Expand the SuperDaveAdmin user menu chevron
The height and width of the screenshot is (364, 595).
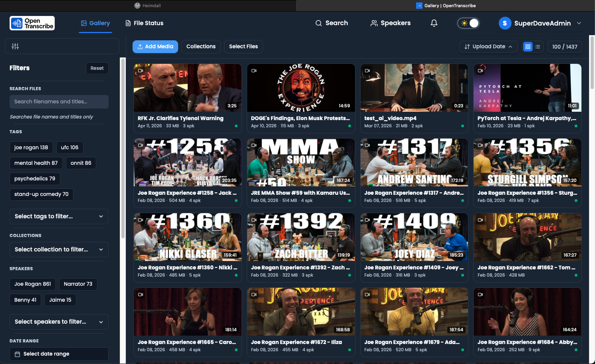(x=579, y=23)
